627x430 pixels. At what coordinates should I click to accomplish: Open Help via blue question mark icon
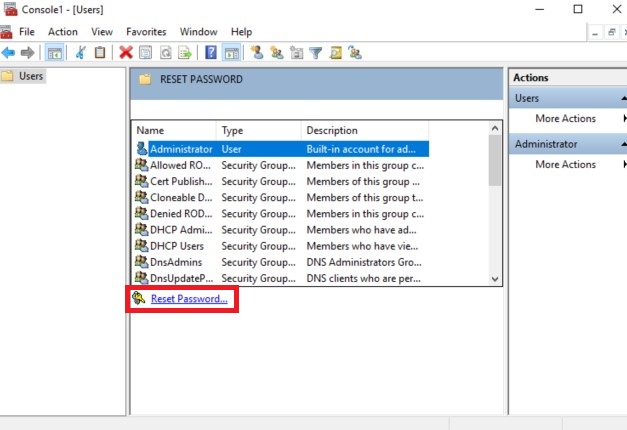(211, 52)
